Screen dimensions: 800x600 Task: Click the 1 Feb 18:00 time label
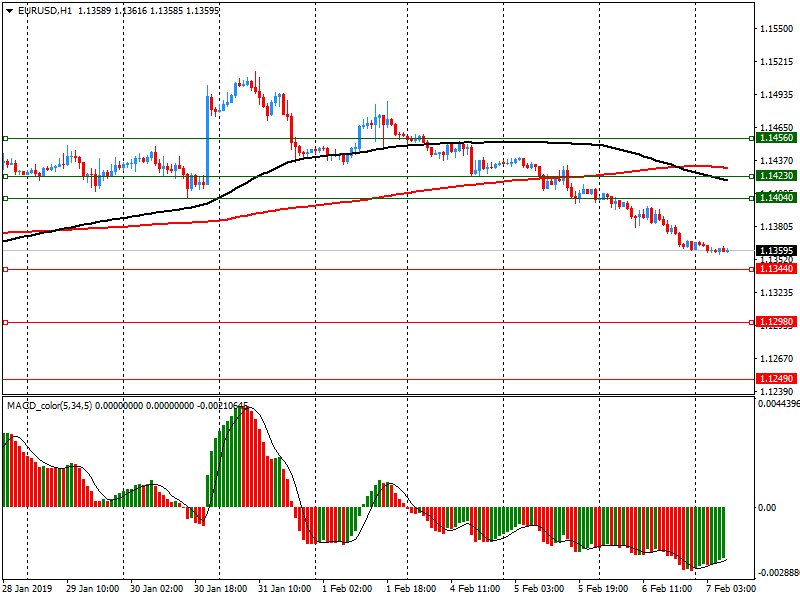click(x=412, y=590)
